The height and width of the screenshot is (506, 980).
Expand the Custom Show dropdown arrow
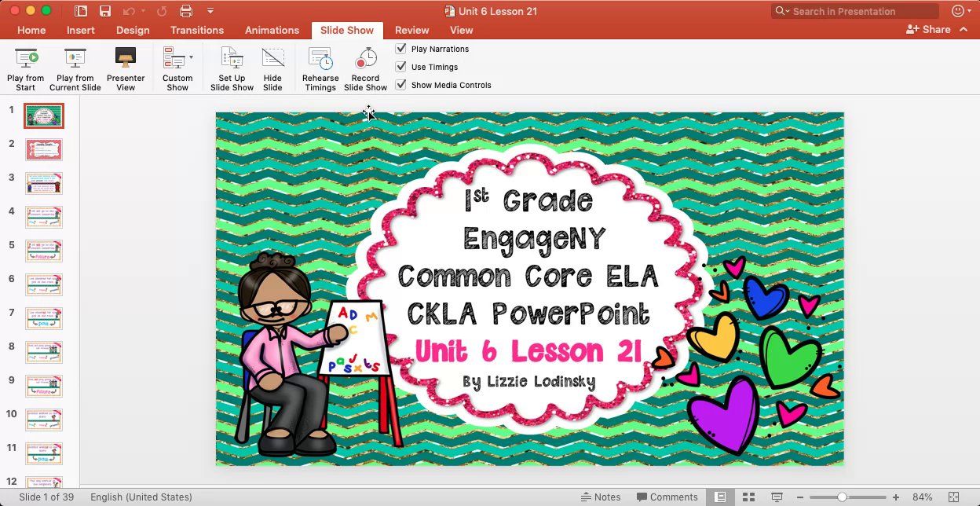click(x=191, y=57)
